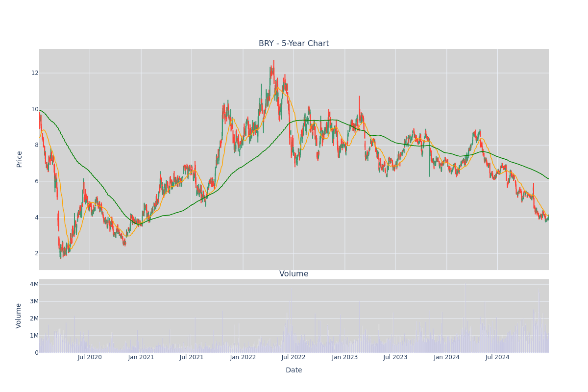This screenshot has height=392, width=588.
Task: Click the 'Jan 2022' date tick label
Action: tap(243, 357)
